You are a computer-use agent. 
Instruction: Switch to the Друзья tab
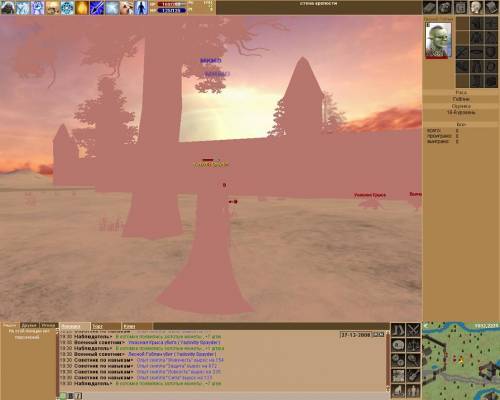click(x=29, y=325)
